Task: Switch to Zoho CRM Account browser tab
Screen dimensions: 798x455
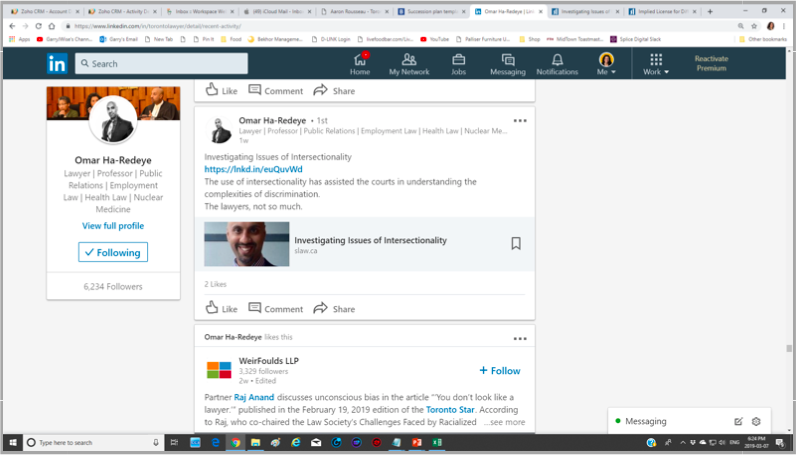Action: [45, 11]
